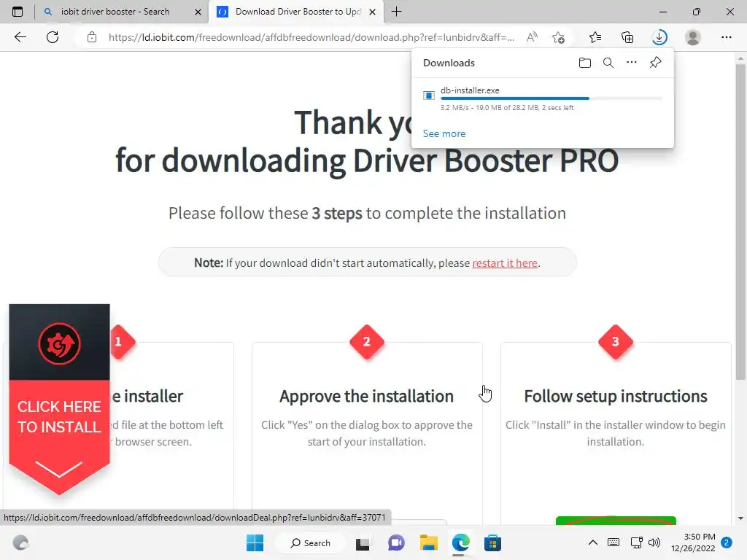Open the Collections icon

627,37
